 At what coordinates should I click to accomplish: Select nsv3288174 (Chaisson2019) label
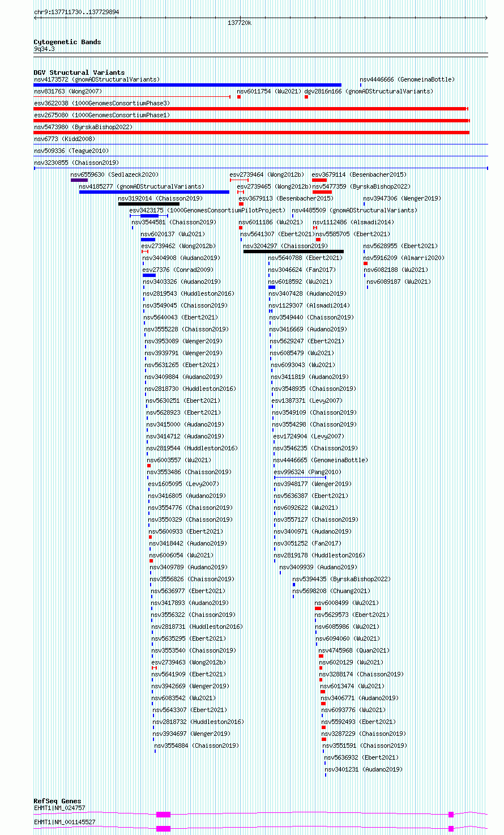point(361,675)
